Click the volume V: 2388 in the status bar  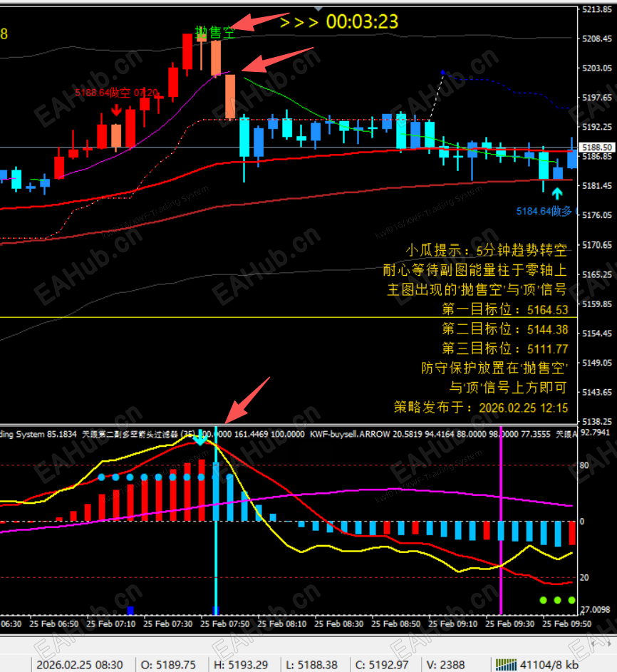coord(445,665)
